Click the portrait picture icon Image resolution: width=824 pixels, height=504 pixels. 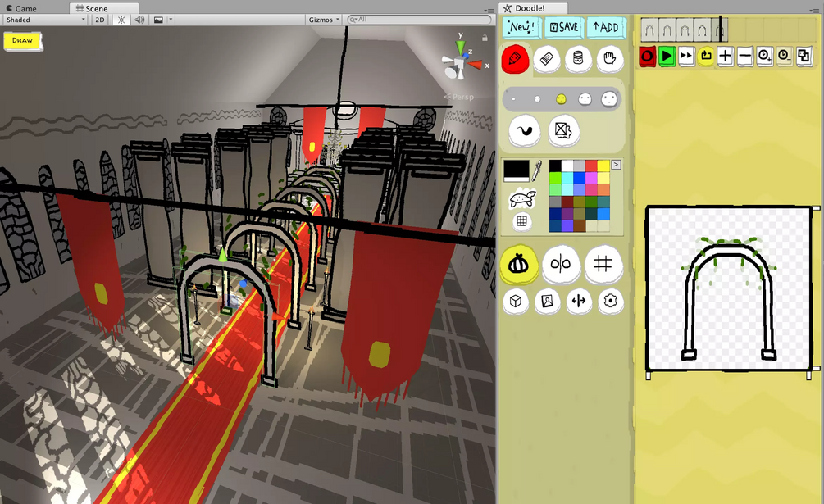coord(547,302)
